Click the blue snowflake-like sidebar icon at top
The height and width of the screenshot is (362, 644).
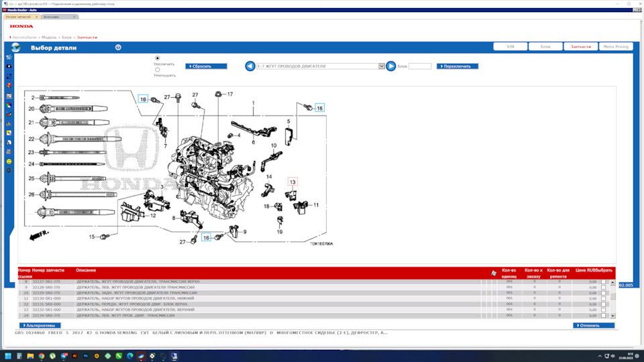[9, 57]
